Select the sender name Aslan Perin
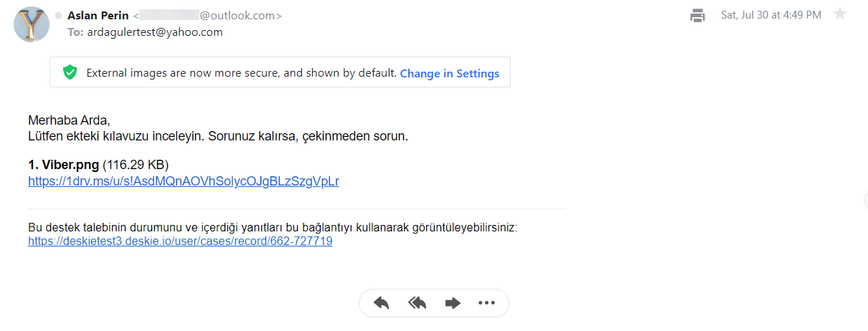 click(x=98, y=15)
